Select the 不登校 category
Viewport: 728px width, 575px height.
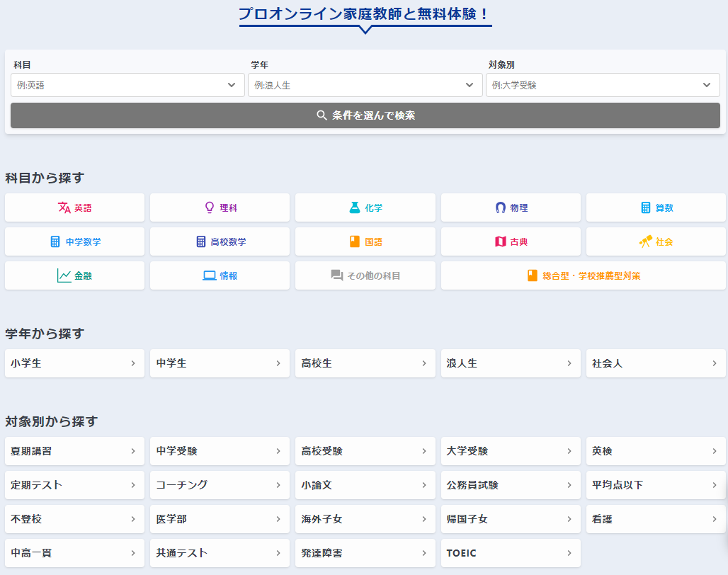74,519
